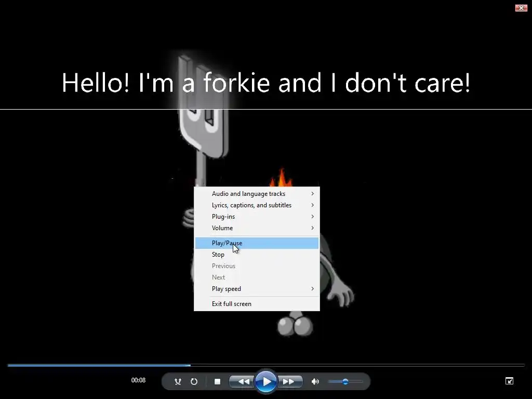Click the stop square button
The width and height of the screenshot is (532, 399).
(218, 381)
